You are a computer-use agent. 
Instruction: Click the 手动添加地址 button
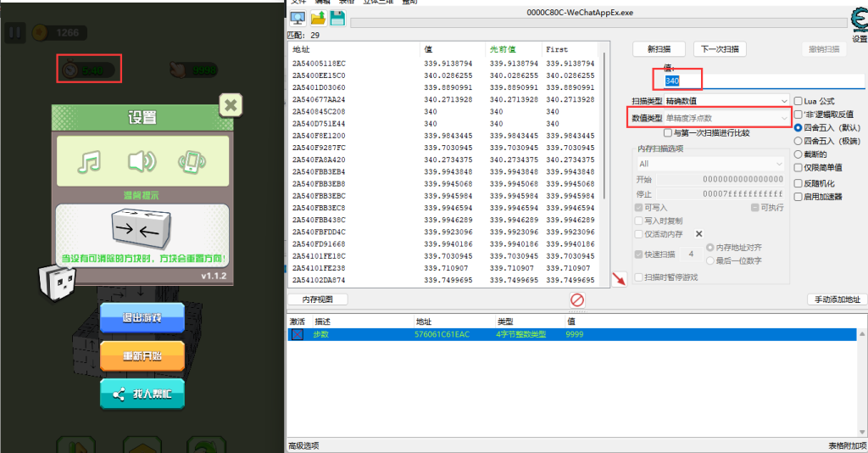837,299
